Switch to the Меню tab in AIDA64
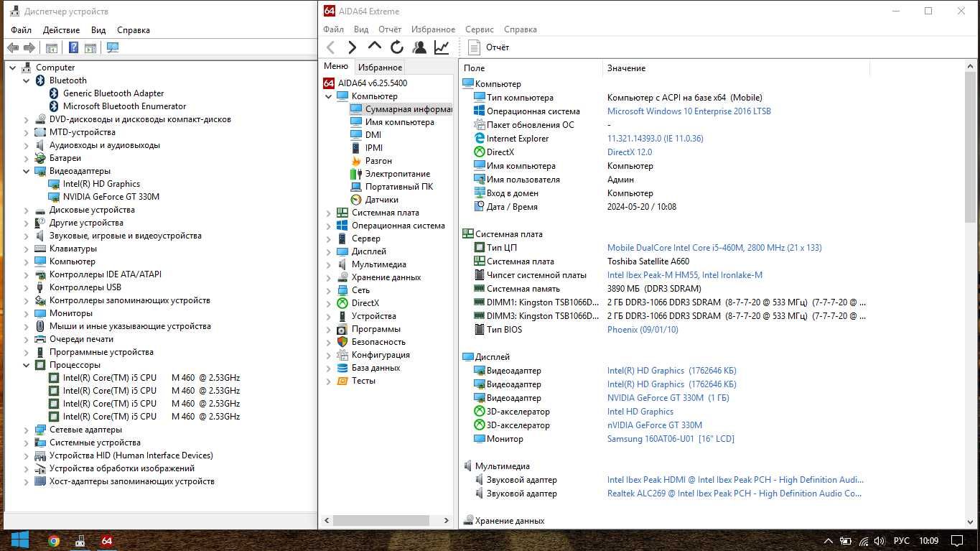The width and height of the screenshot is (980, 551). 336,66
